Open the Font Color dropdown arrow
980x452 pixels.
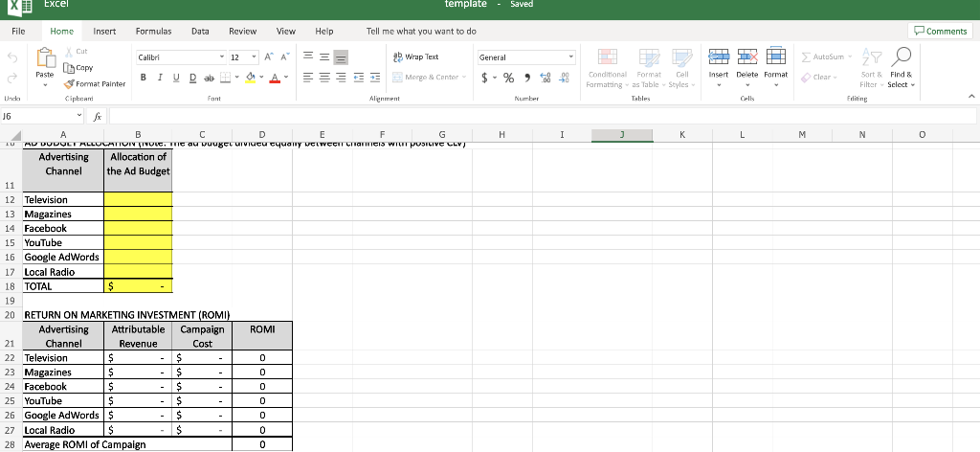click(x=286, y=77)
